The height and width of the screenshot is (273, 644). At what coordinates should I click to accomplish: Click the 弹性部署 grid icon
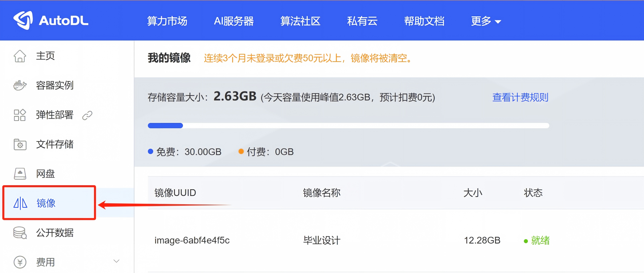(20, 115)
